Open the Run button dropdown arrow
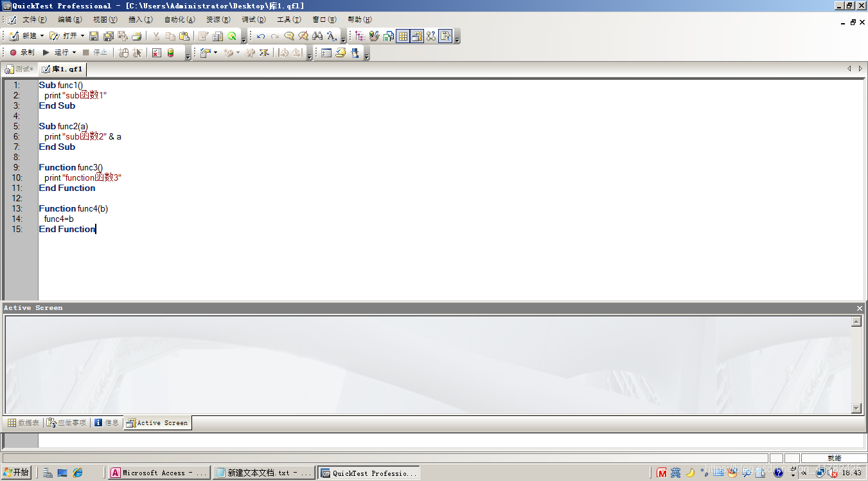Viewport: 868px width, 481px height. pyautogui.click(x=74, y=52)
